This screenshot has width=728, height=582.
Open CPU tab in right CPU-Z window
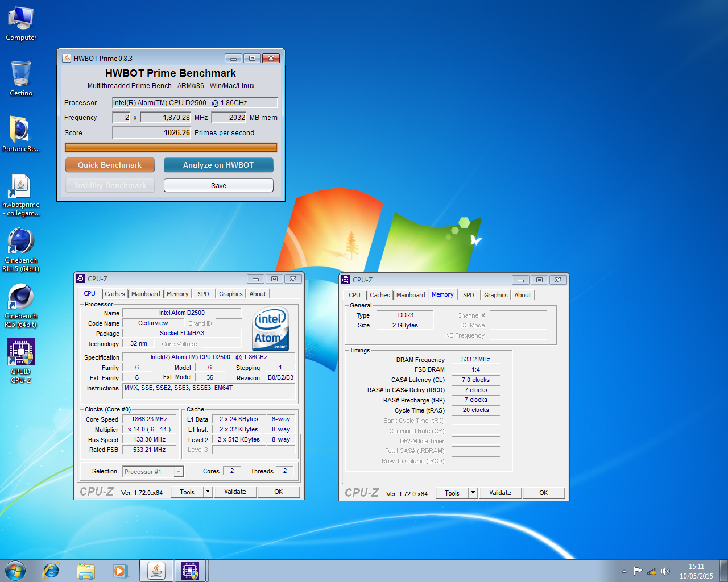(x=354, y=295)
